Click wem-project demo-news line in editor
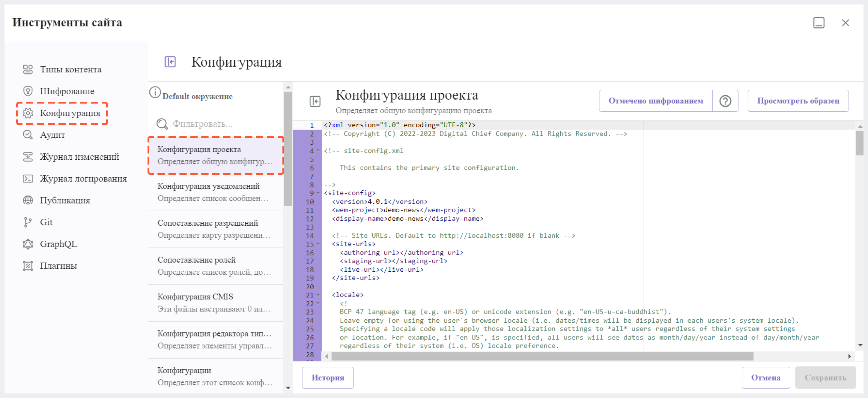Screen dimensions: 868x398 pos(403,210)
